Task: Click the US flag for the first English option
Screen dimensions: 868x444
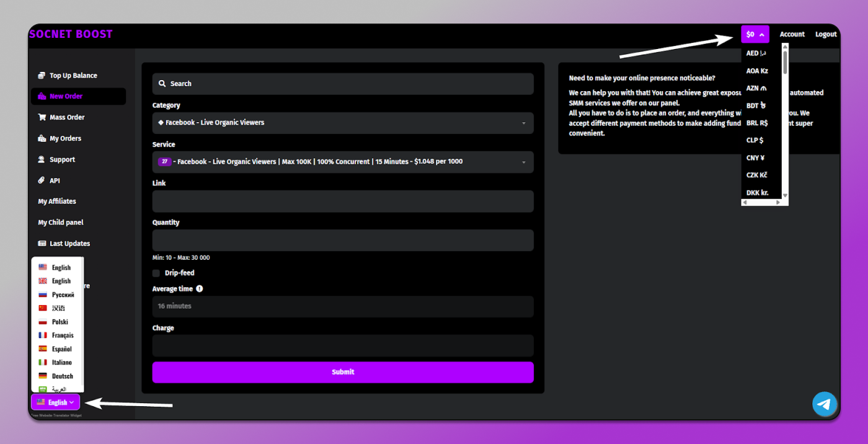Action: 43,267
